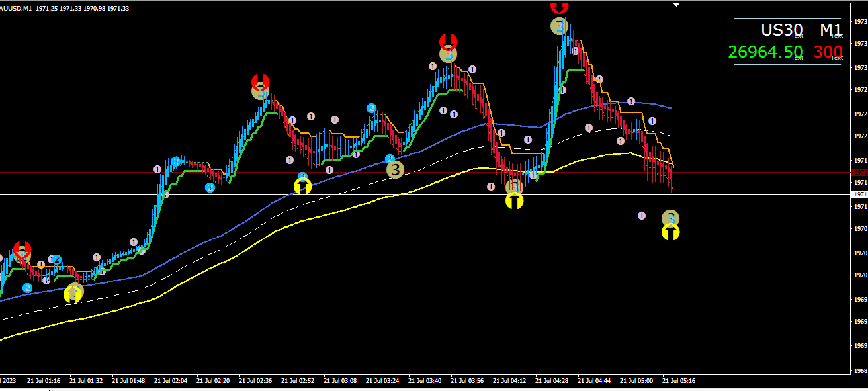Screen dimensions: 868x391
Task: Click the 21 Jul 04:28 time label
Action: click(552, 381)
